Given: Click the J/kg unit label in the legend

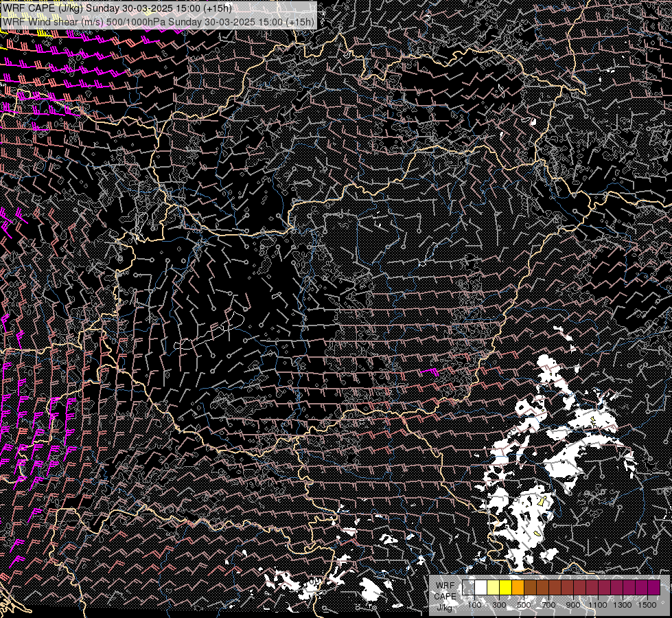Looking at the screenshot, I should 444,608.
